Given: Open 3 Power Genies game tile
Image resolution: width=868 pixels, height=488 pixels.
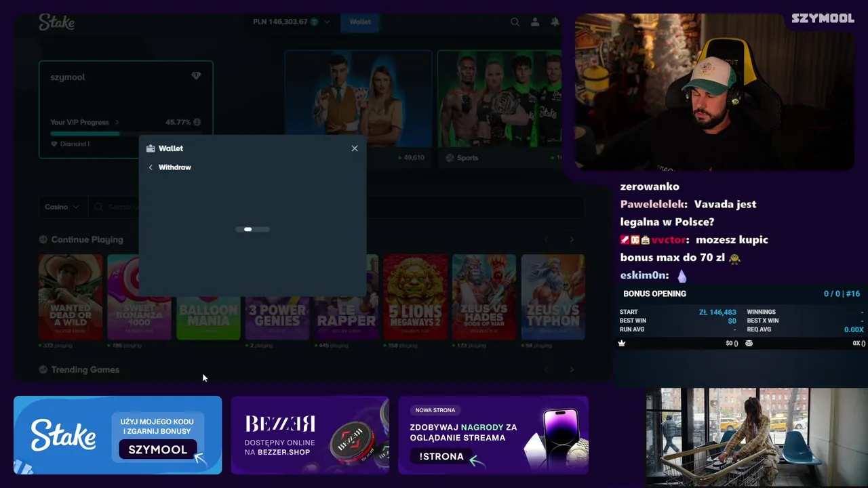Looking at the screenshot, I should [277, 317].
